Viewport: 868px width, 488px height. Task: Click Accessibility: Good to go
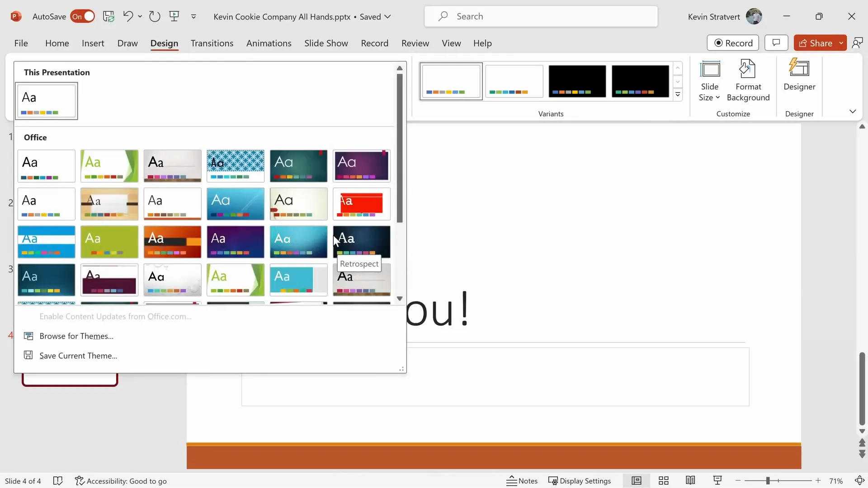121,481
